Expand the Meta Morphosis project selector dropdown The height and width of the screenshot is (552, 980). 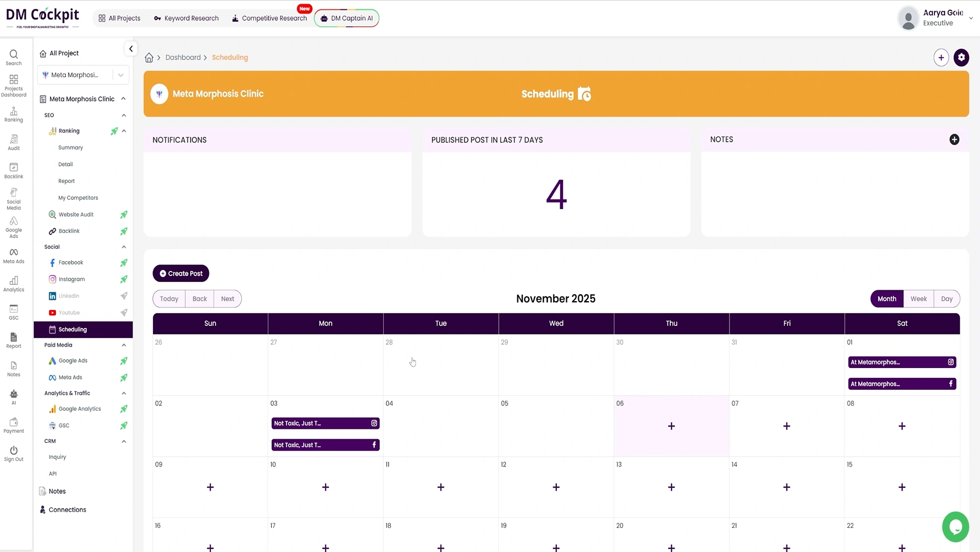coord(121,74)
